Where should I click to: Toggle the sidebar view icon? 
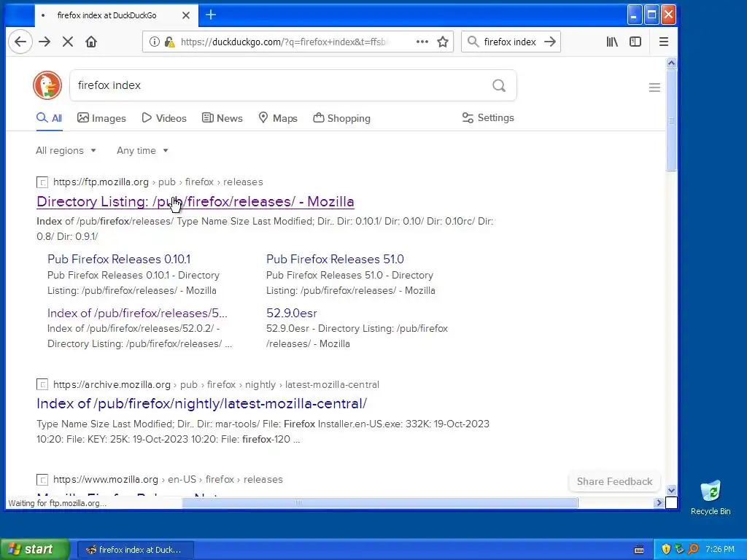pyautogui.click(x=635, y=42)
